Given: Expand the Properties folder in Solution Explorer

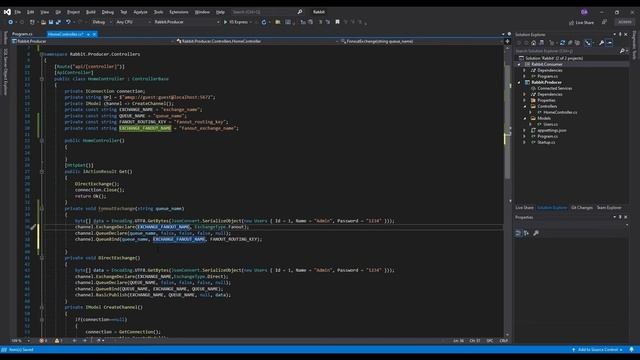Looking at the screenshot, I should 525,100.
